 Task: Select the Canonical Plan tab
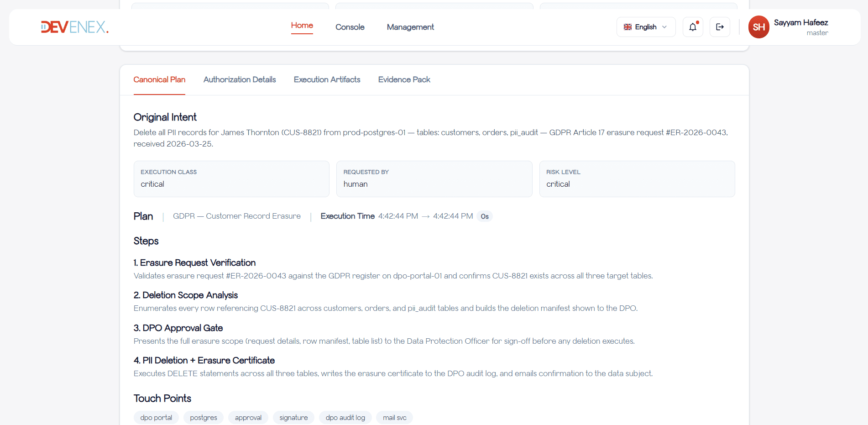pos(159,79)
